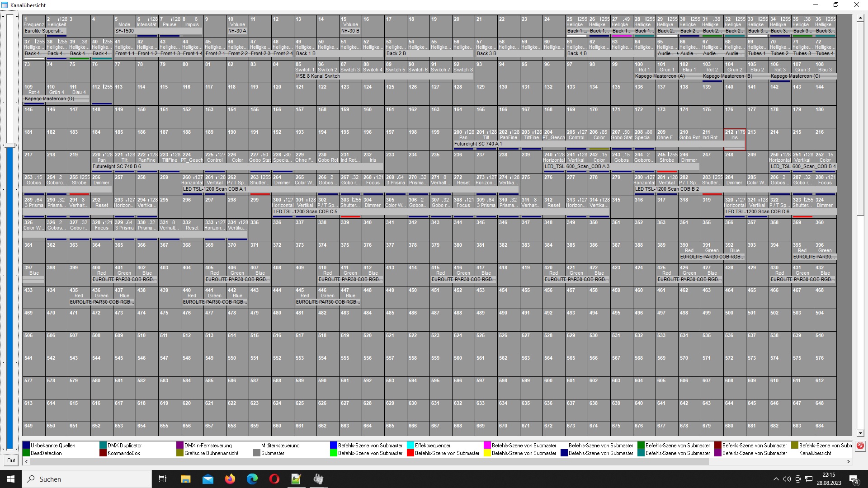Viewport: 868px width, 488px height.
Task: Click the master fader slider handle
Action: click(x=10, y=145)
